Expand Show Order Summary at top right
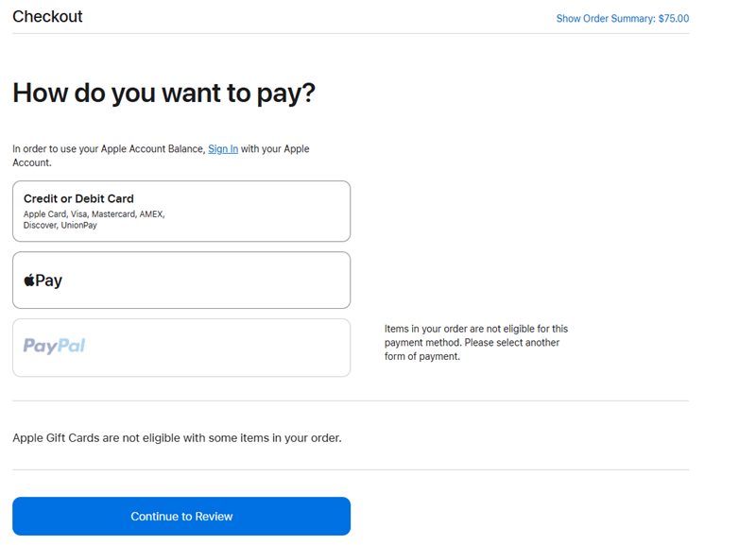This screenshot has width=756, height=545. tap(623, 18)
